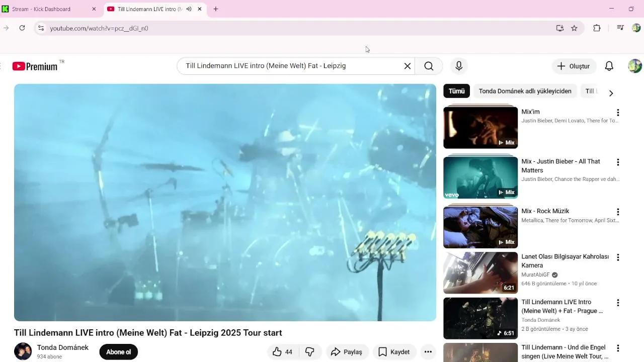Open Justin Bieber All That Matters thumbnail

click(480, 177)
